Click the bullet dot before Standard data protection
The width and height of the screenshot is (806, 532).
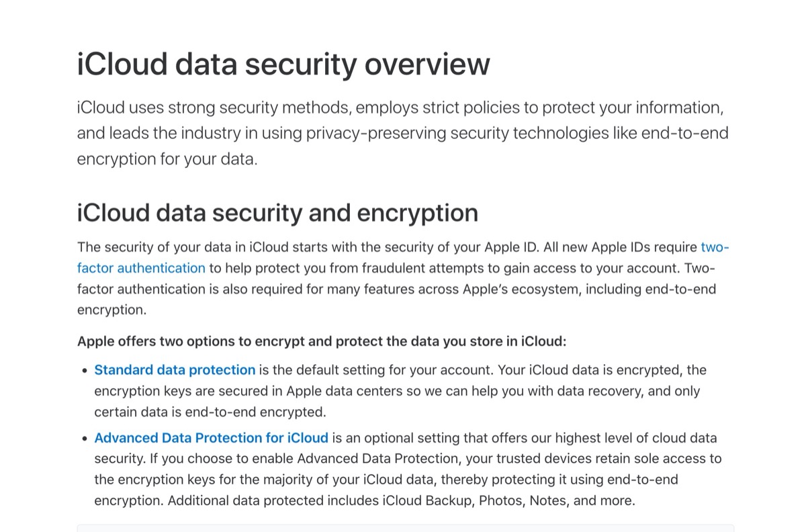pos(85,371)
